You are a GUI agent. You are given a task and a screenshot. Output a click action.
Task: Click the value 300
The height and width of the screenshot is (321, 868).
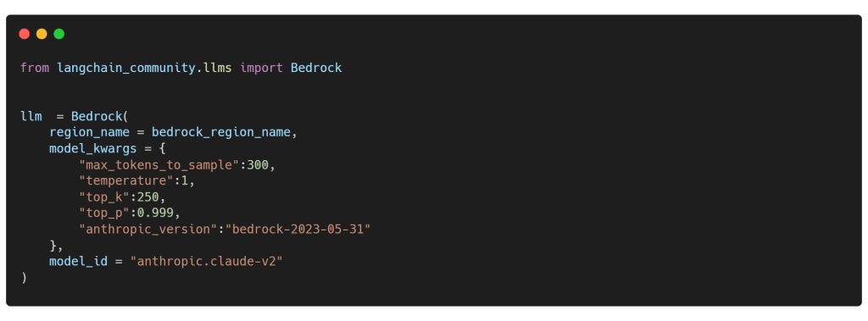[258, 165]
